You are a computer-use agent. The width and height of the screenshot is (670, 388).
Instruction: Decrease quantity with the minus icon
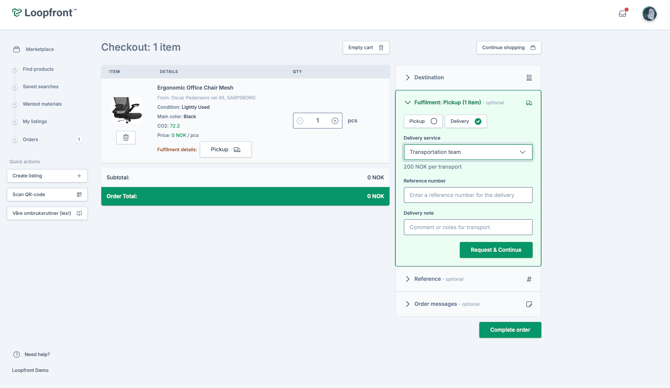300,121
